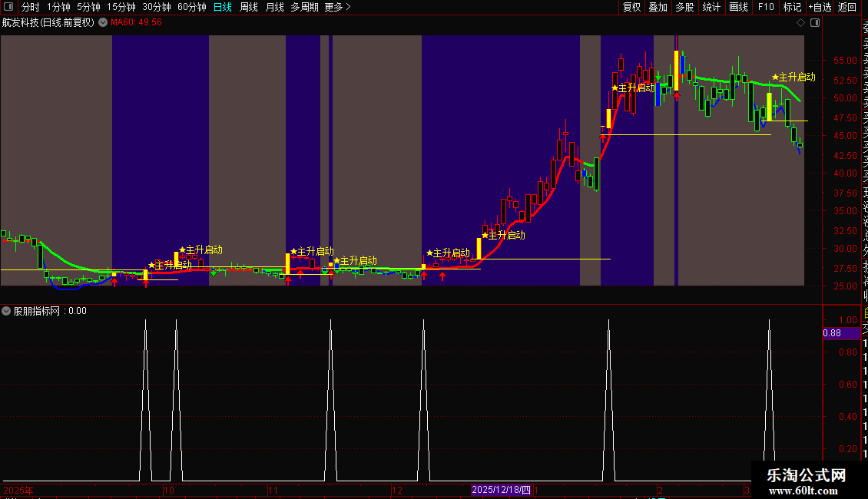Screen dimensions: 868x499
Task: Click the diamond marker icon above chart
Action: click(x=800, y=23)
